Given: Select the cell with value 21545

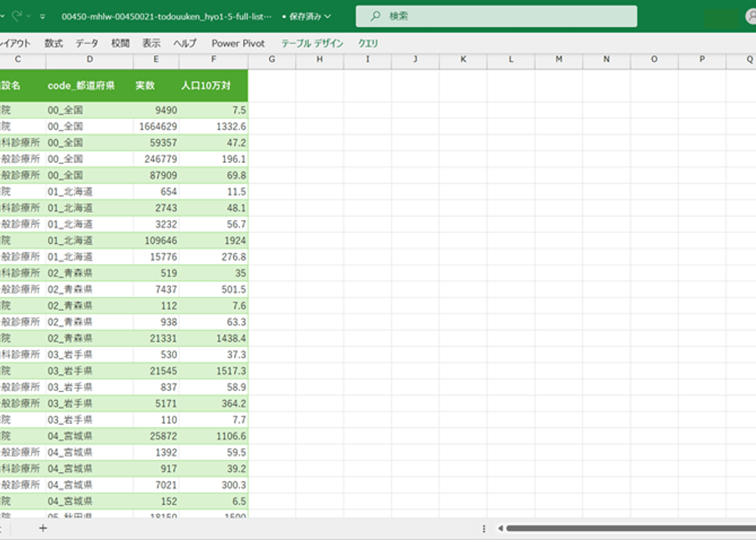Looking at the screenshot, I should [156, 371].
